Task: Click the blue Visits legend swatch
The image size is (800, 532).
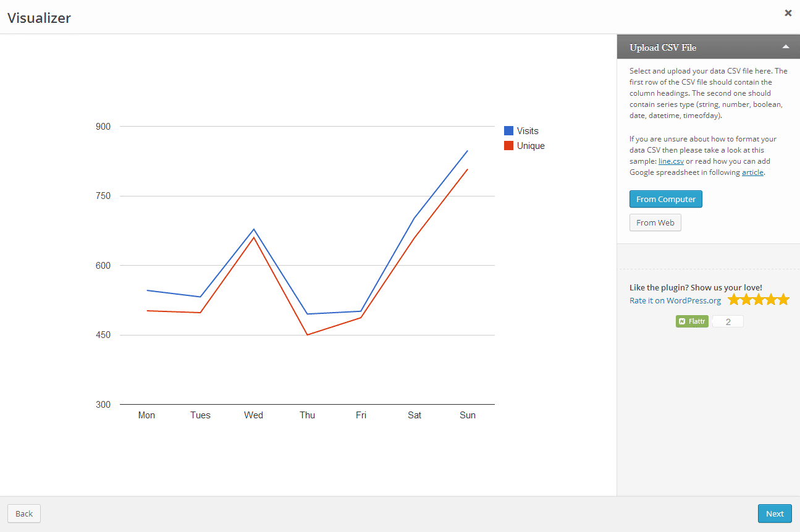Action: click(x=508, y=131)
